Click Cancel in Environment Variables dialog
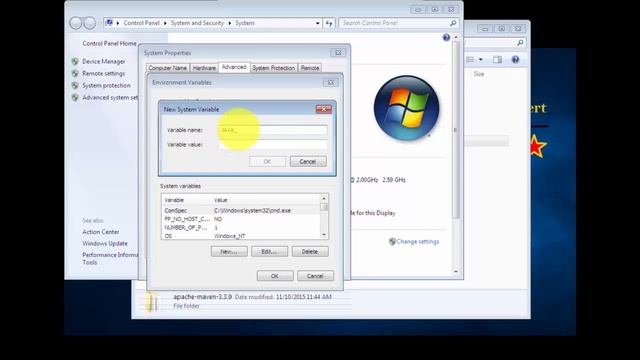The width and height of the screenshot is (640, 360). point(315,276)
